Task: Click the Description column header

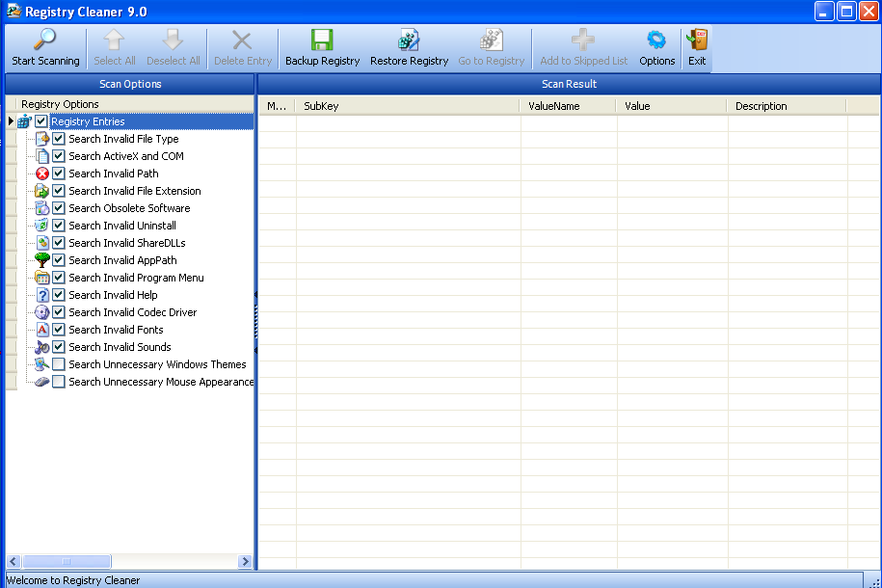Action: coord(787,106)
